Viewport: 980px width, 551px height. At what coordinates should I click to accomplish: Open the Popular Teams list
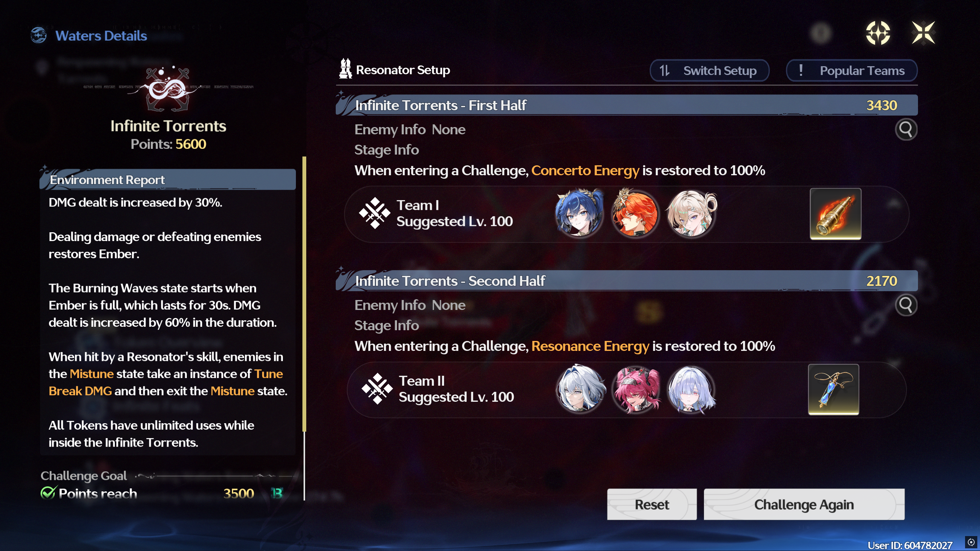tap(852, 71)
